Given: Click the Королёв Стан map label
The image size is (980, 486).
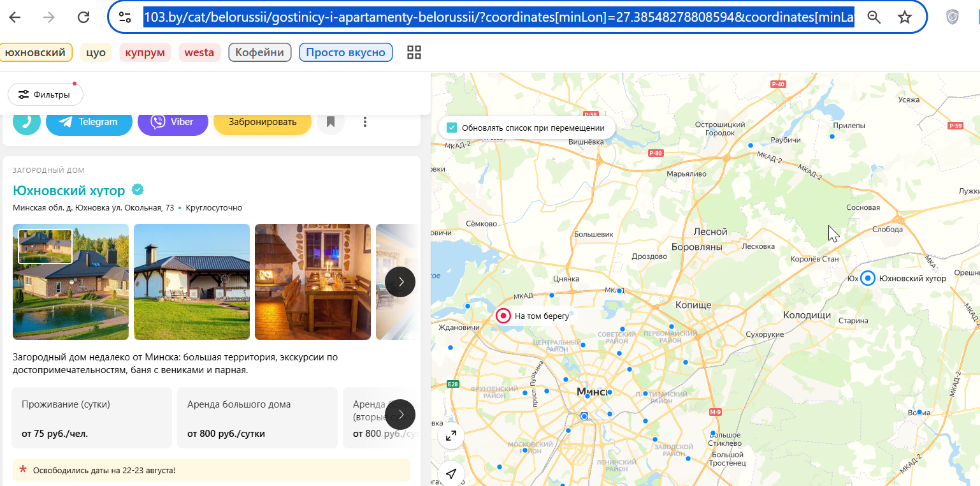Looking at the screenshot, I should 814,259.
